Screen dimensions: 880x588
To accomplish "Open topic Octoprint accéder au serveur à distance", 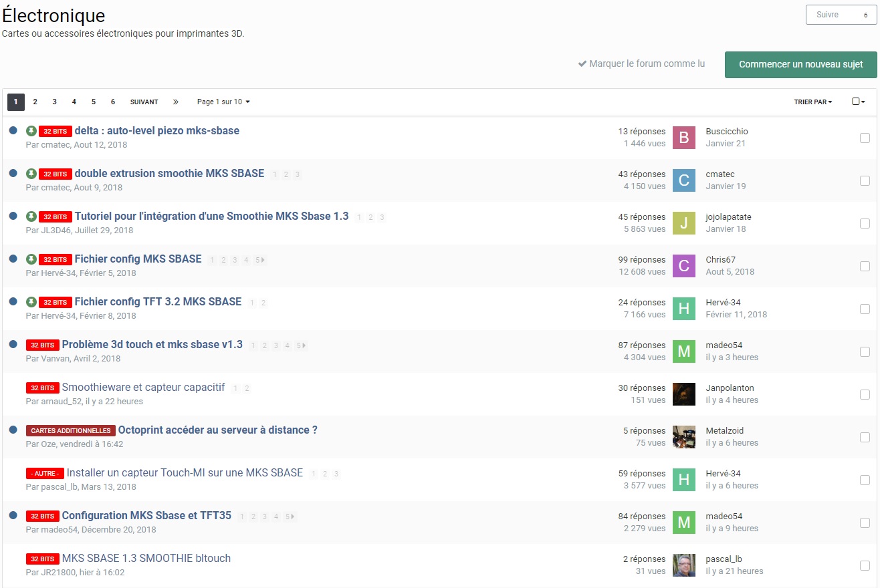I will (218, 430).
